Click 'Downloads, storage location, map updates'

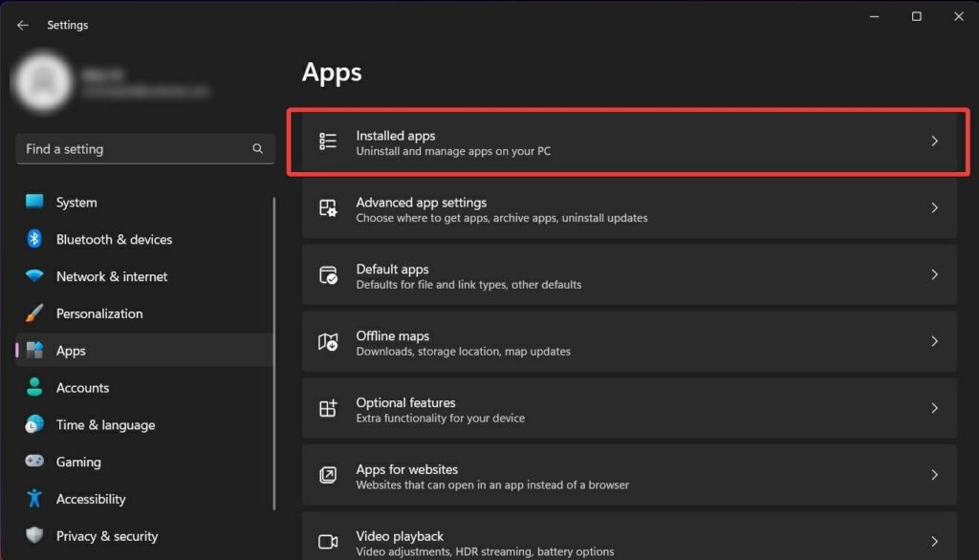pyautogui.click(x=464, y=352)
